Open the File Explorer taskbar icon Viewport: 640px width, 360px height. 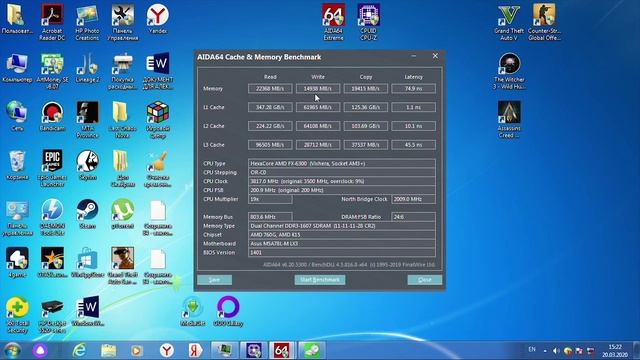point(109,350)
